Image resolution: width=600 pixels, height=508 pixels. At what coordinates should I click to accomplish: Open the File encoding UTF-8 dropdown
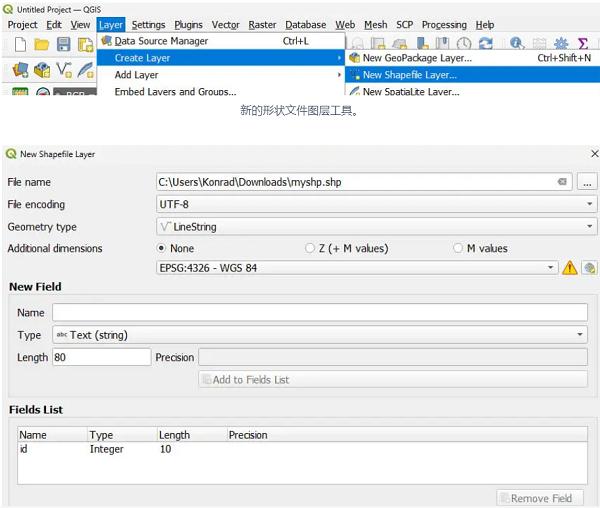tap(377, 204)
